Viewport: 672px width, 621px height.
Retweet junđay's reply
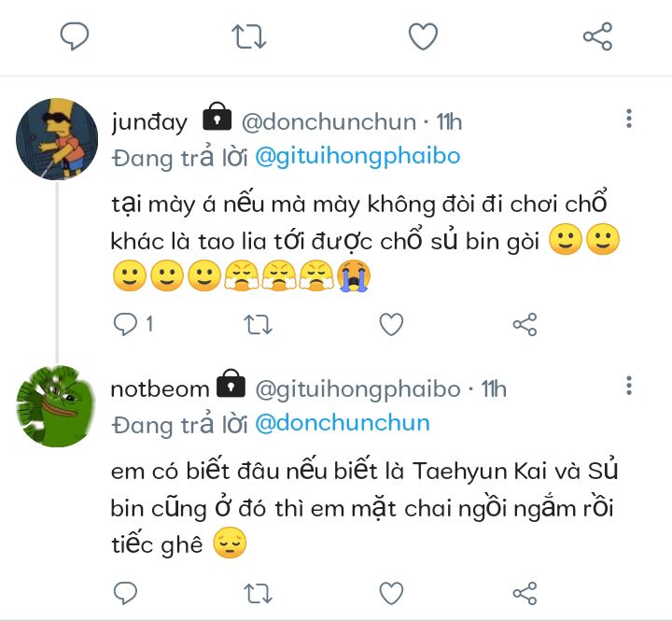259,324
